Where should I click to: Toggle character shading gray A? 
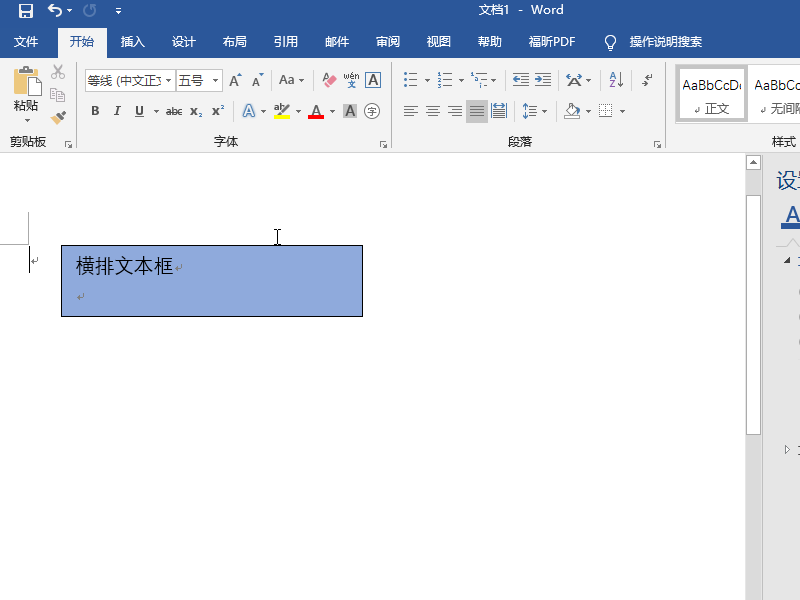click(350, 111)
